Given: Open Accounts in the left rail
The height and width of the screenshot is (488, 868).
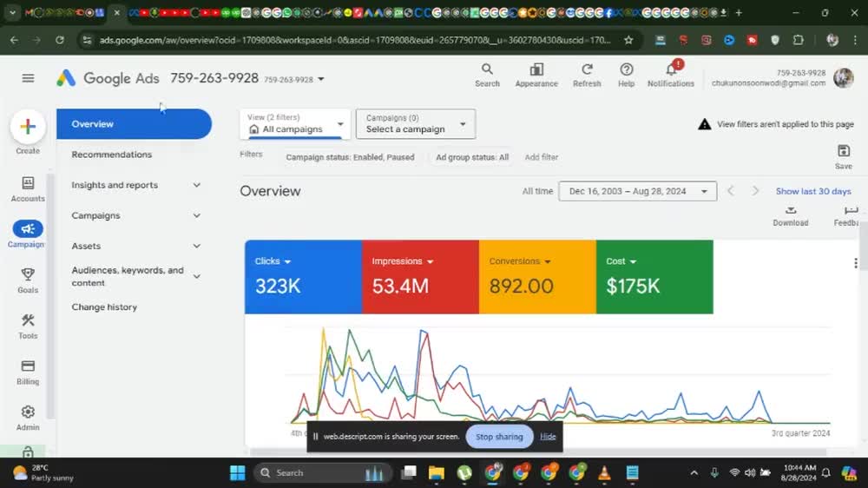Looking at the screenshot, I should (x=28, y=189).
